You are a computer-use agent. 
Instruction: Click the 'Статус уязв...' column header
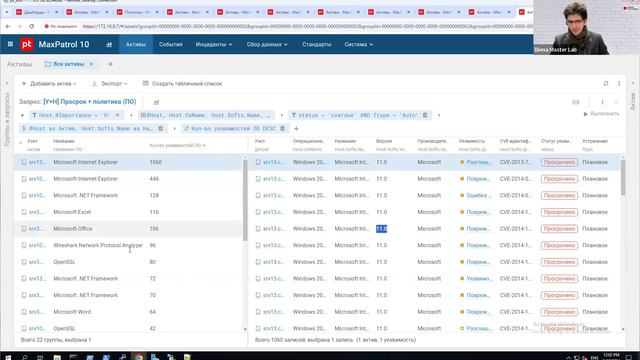click(x=556, y=141)
